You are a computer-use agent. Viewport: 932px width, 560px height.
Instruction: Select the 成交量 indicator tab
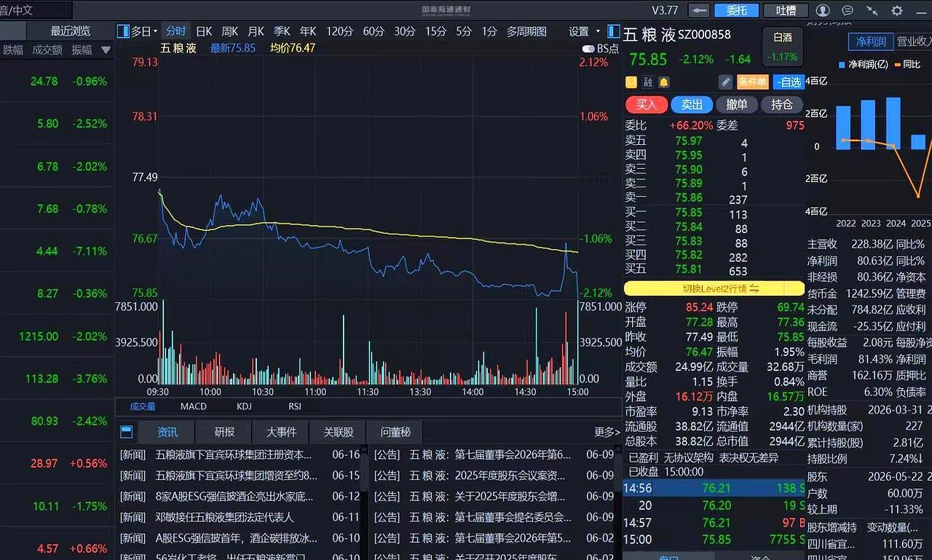(x=143, y=406)
